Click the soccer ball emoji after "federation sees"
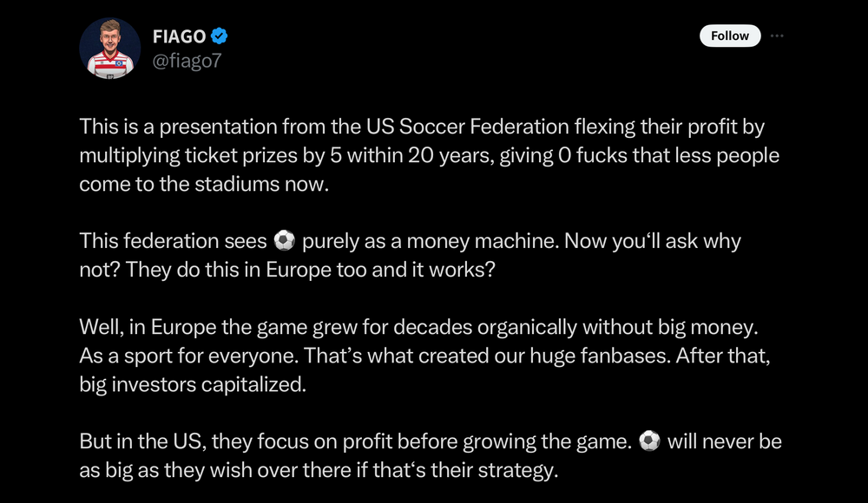868x503 pixels. (x=284, y=240)
